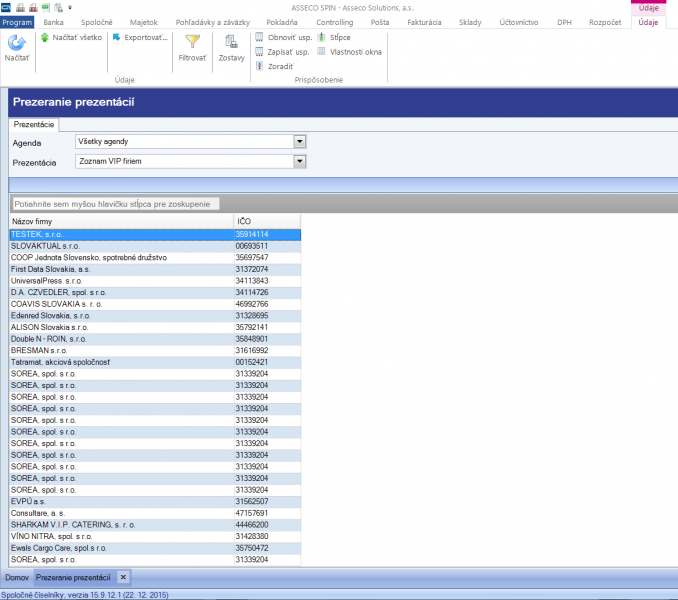This screenshot has width=678, height=600.
Task: Switch to the Účtovníctvo ribbon tab
Action: pyautogui.click(x=519, y=22)
